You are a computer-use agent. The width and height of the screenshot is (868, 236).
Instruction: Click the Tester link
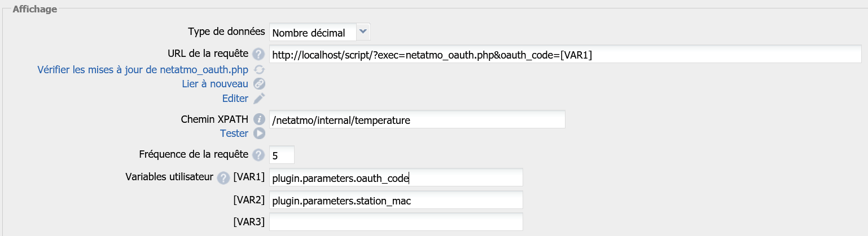tap(234, 133)
